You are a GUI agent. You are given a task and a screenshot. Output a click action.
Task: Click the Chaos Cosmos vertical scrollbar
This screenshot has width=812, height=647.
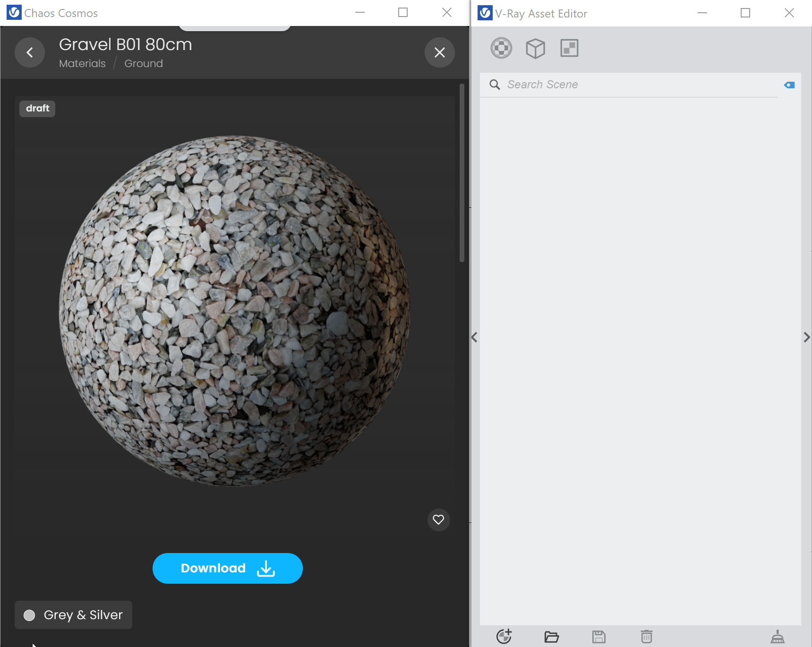coord(462,172)
